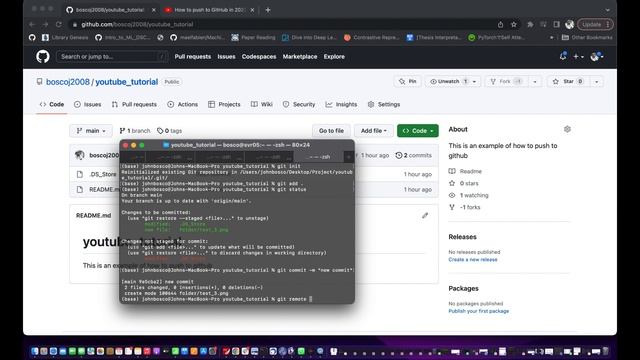Switch to the How to push to Github tab

pyautogui.click(x=209, y=10)
